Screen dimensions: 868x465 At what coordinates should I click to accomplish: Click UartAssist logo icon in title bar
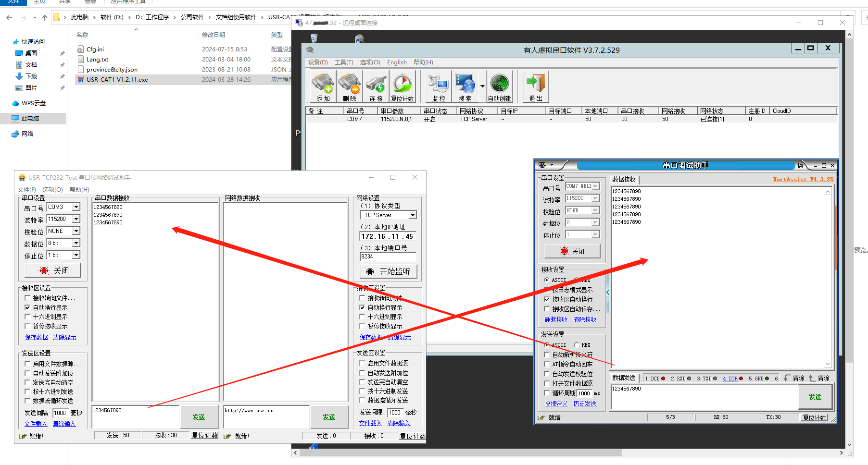[543, 165]
